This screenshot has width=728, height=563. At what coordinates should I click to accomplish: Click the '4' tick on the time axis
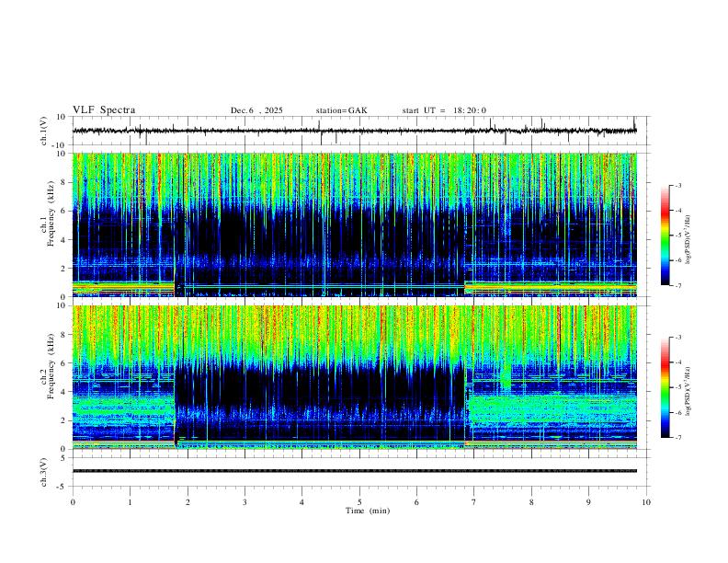[x=301, y=502]
